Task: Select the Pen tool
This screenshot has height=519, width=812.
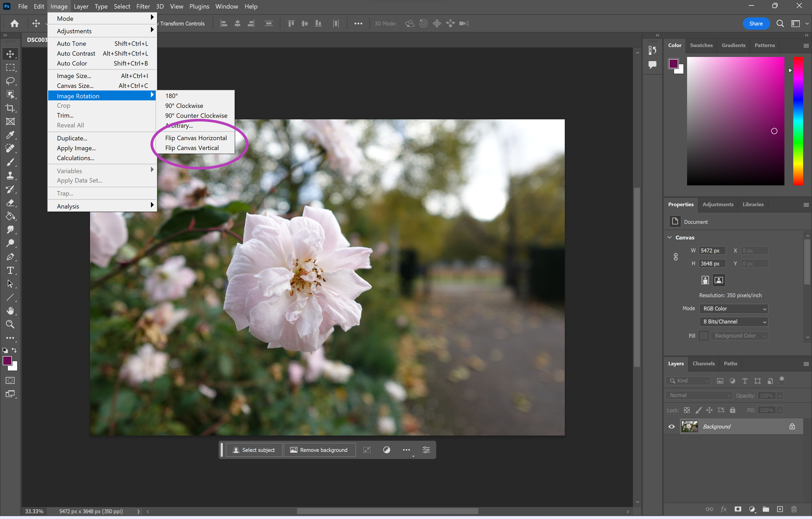Action: click(10, 257)
